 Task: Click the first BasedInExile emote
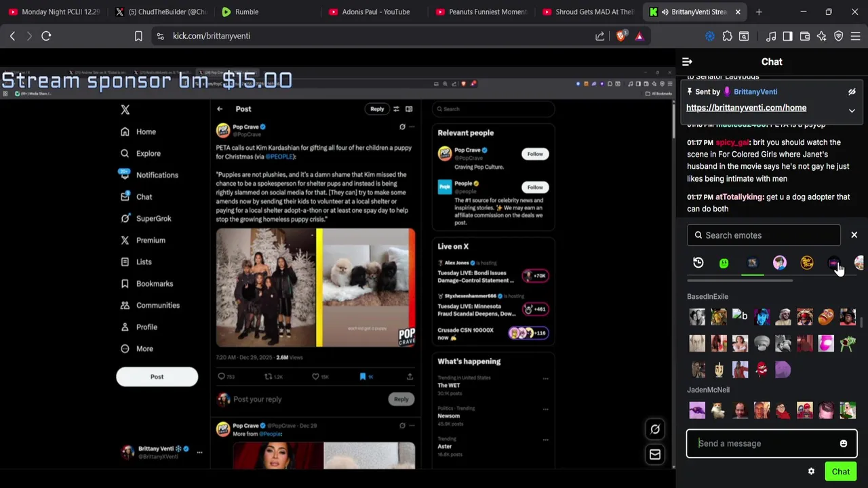coord(697,317)
